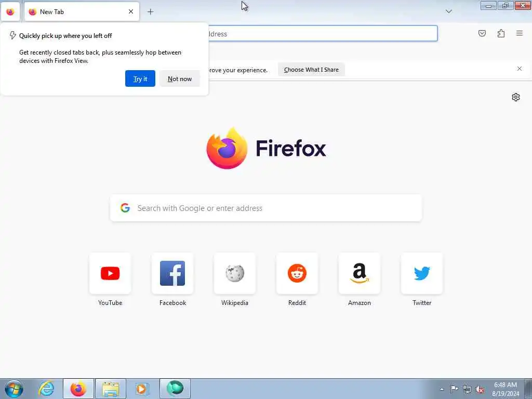Image resolution: width=532 pixels, height=399 pixels.
Task: Click the network tray icon
Action: [467, 389]
